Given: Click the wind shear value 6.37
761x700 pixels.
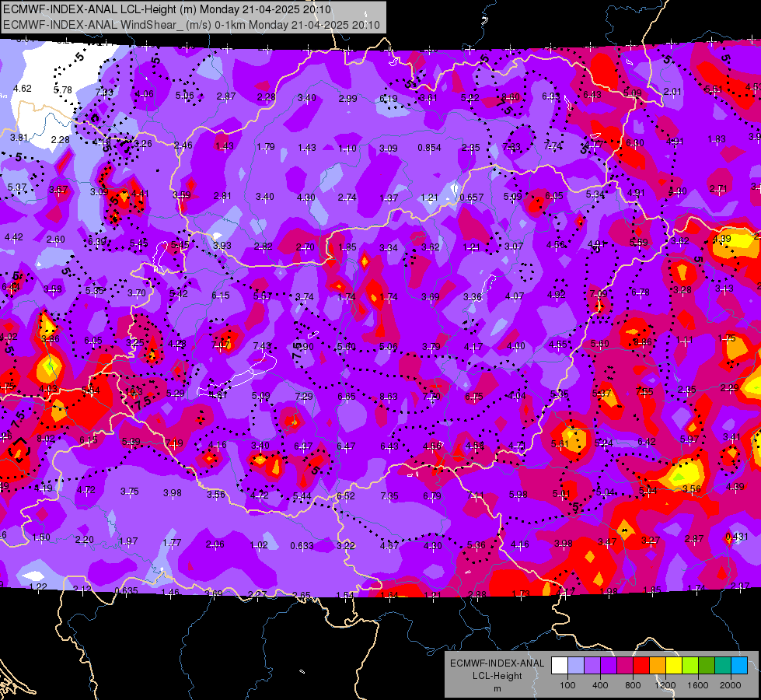Looking at the screenshot, I should point(303,446).
